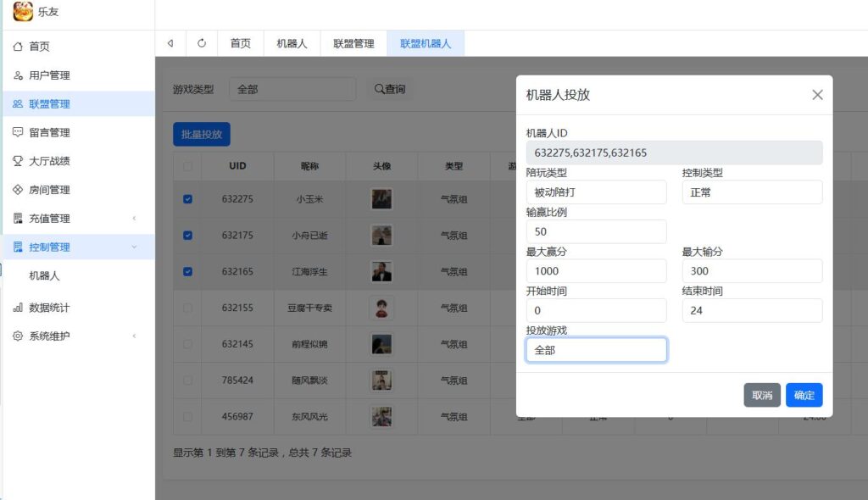Check the checkbox for UID 632155
This screenshot has width=868, height=500.
point(186,308)
